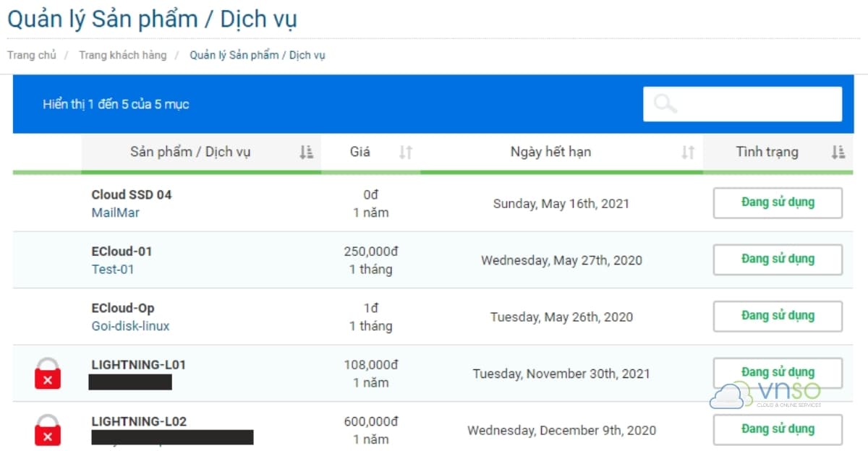Click the 0đ price cell
The width and height of the screenshot is (868, 451).
[371, 194]
